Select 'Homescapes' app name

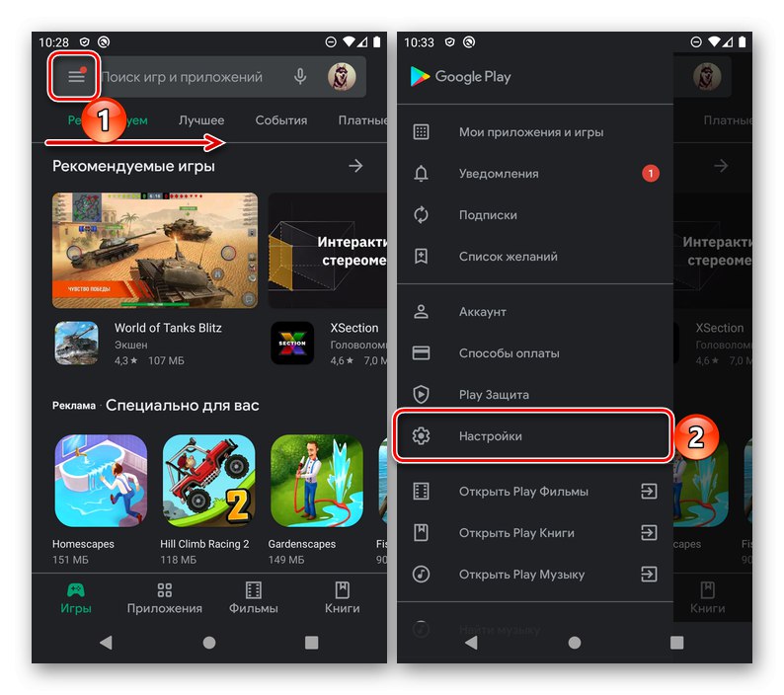tap(83, 544)
